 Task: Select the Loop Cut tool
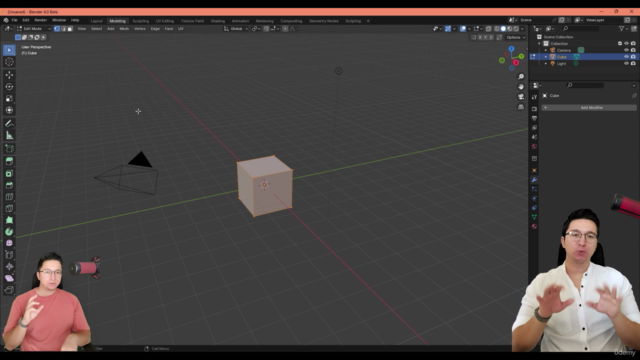point(9,197)
